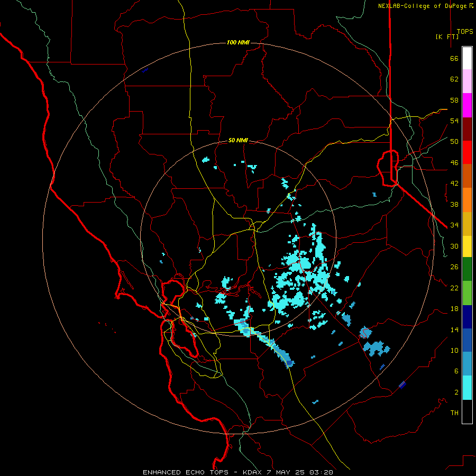This screenshot has height=476, width=476.
Task: Click the 'ENHANCED ECHO TOPS' caption text
Action: (186, 472)
